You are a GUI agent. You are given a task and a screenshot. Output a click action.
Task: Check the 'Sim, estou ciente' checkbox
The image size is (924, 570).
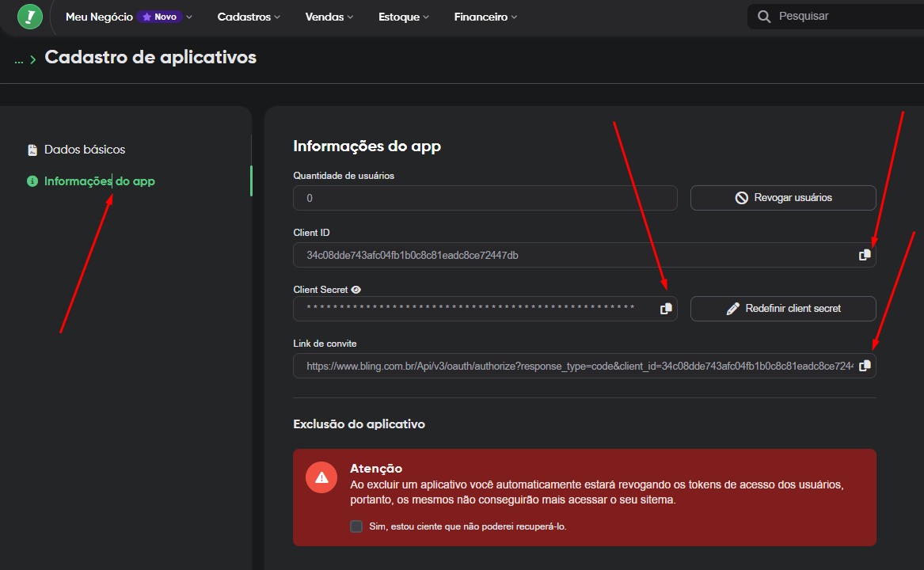click(x=356, y=526)
